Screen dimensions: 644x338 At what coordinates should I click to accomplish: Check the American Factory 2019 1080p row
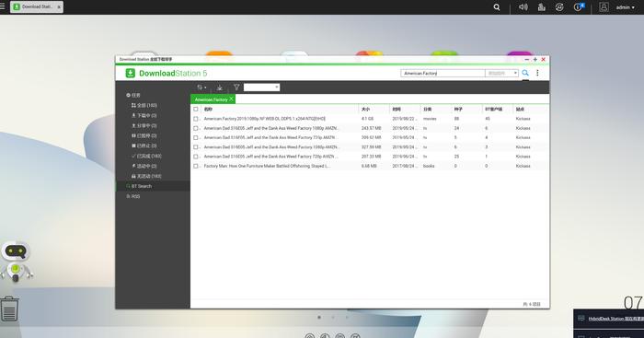pyautogui.click(x=195, y=119)
